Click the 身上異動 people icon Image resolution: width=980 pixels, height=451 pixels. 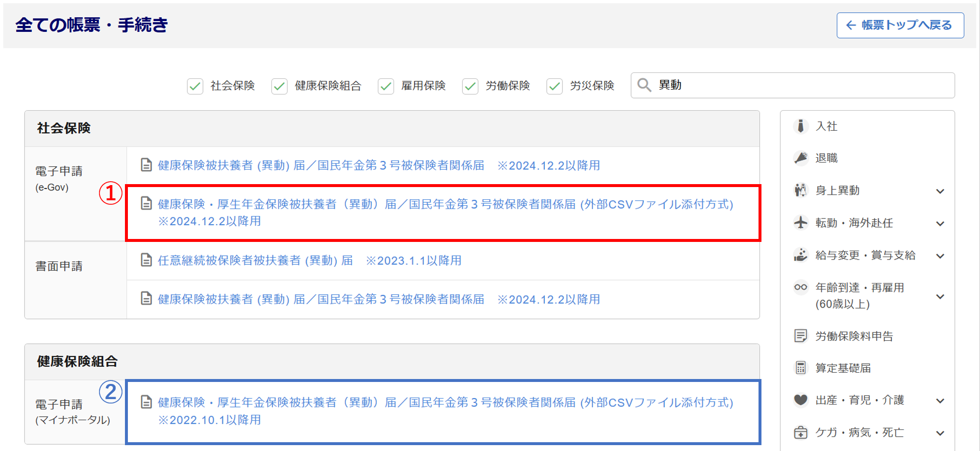pyautogui.click(x=801, y=190)
